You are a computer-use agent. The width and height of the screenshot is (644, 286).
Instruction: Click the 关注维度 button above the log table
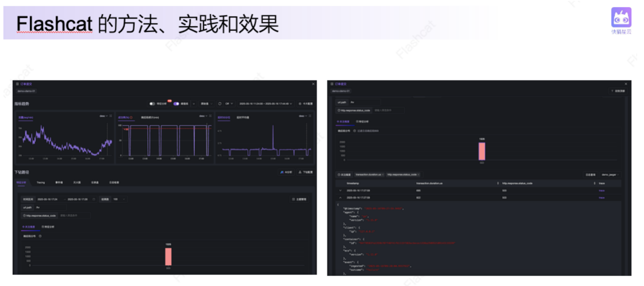344,174
